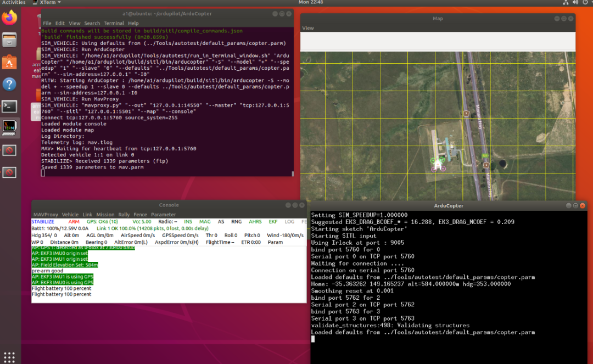Screen dimensions: 593x364
Task: Open the Console Parameter menu
Action: 164,215
